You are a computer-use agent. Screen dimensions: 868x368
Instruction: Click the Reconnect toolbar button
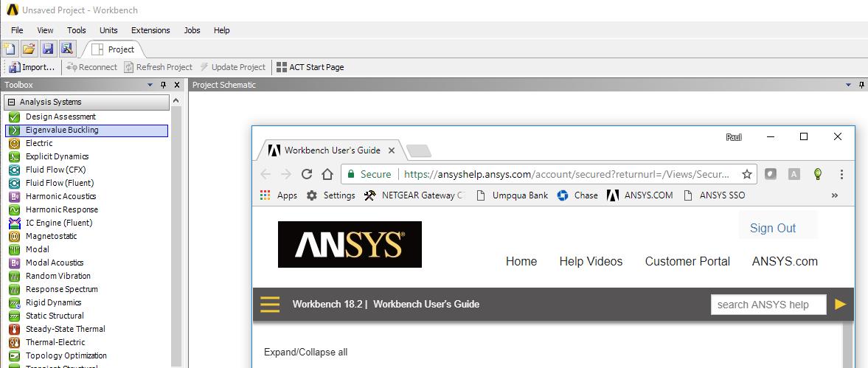(91, 67)
